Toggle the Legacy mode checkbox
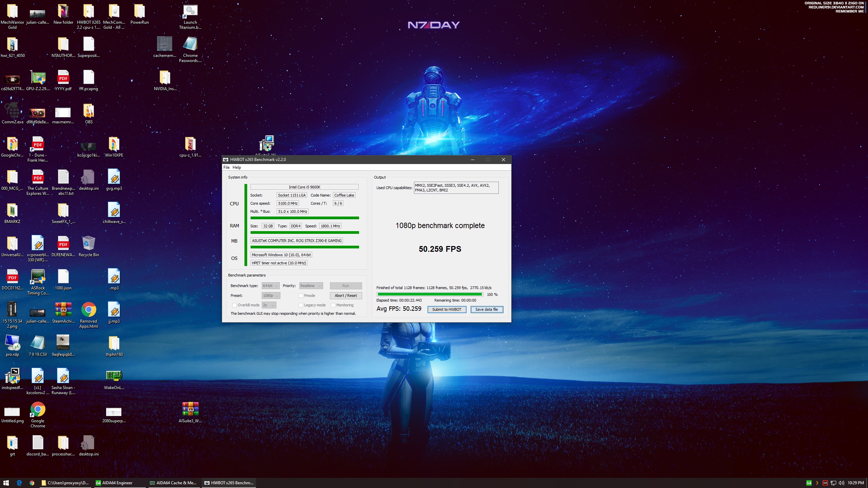Image resolution: width=868 pixels, height=488 pixels. point(301,305)
